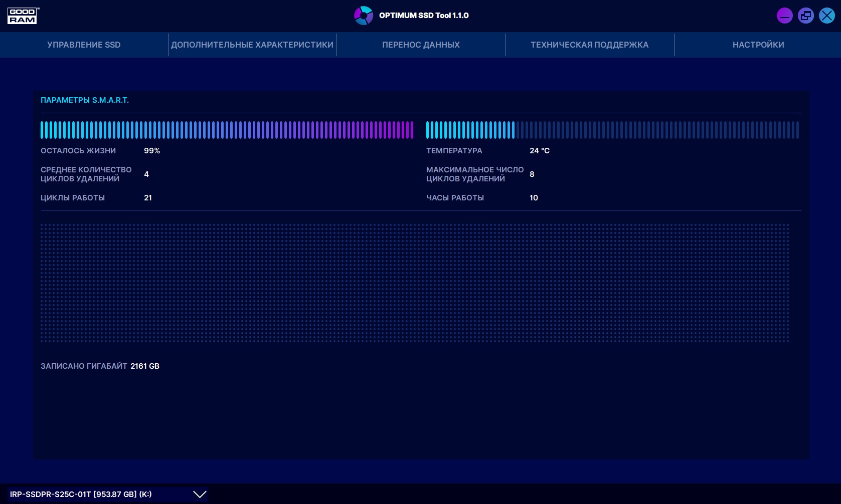841x504 pixels.
Task: Open the Настройки tab
Action: pyautogui.click(x=758, y=45)
